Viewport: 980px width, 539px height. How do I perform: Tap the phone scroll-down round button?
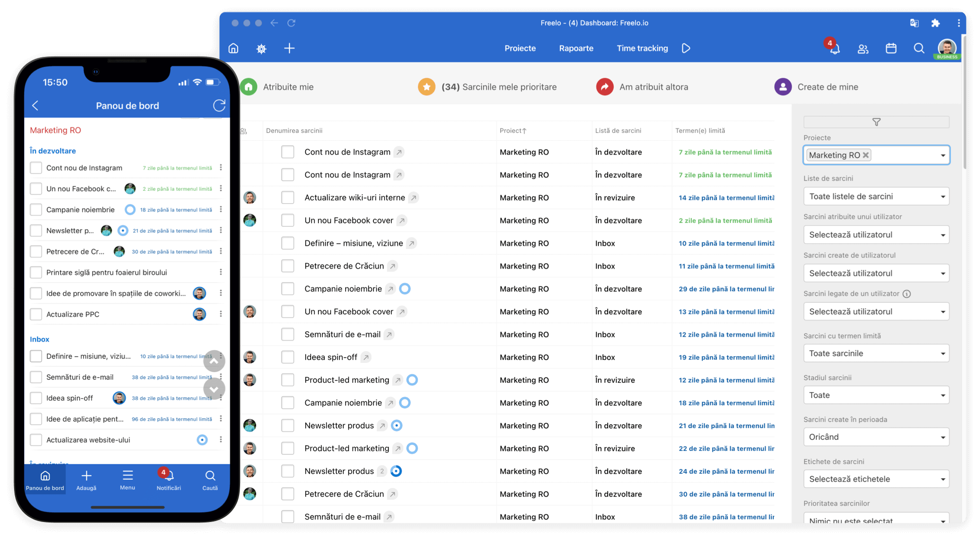pos(214,389)
